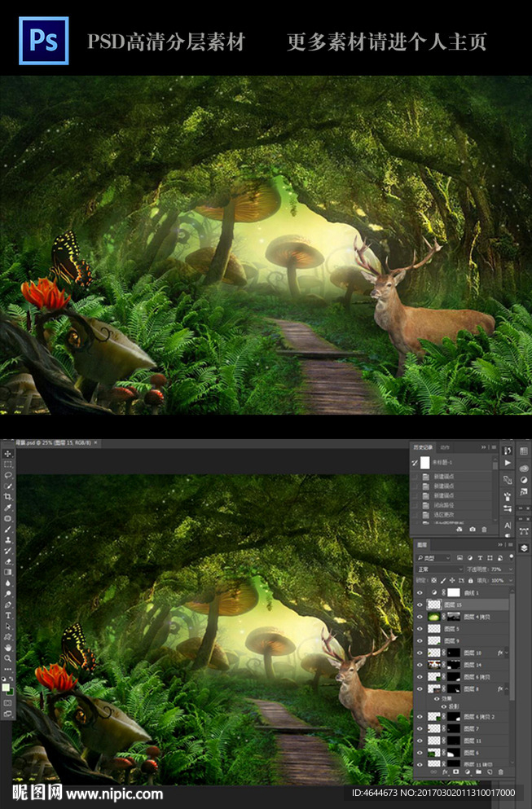Image resolution: width=532 pixels, height=809 pixels.
Task: Toggle Quick Mask mode
Action: (8, 703)
